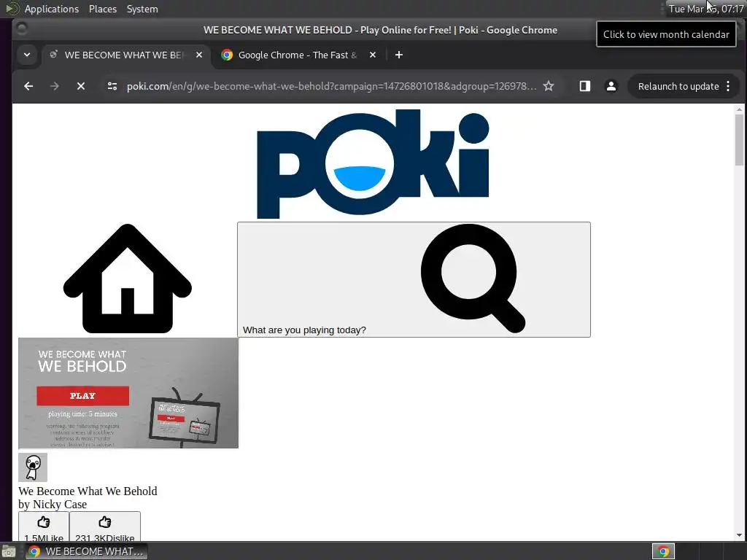Screen dimensions: 747x560
Task: Click the page vertical scrollbar thumb
Action: coord(739,140)
